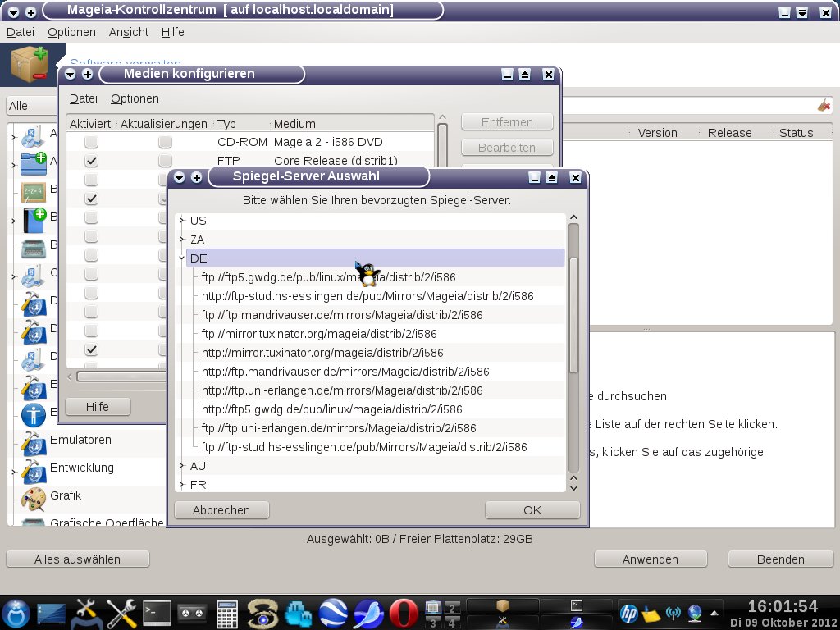Sort package list by Version column
Viewport: 840px width, 630px height.
[x=657, y=133]
